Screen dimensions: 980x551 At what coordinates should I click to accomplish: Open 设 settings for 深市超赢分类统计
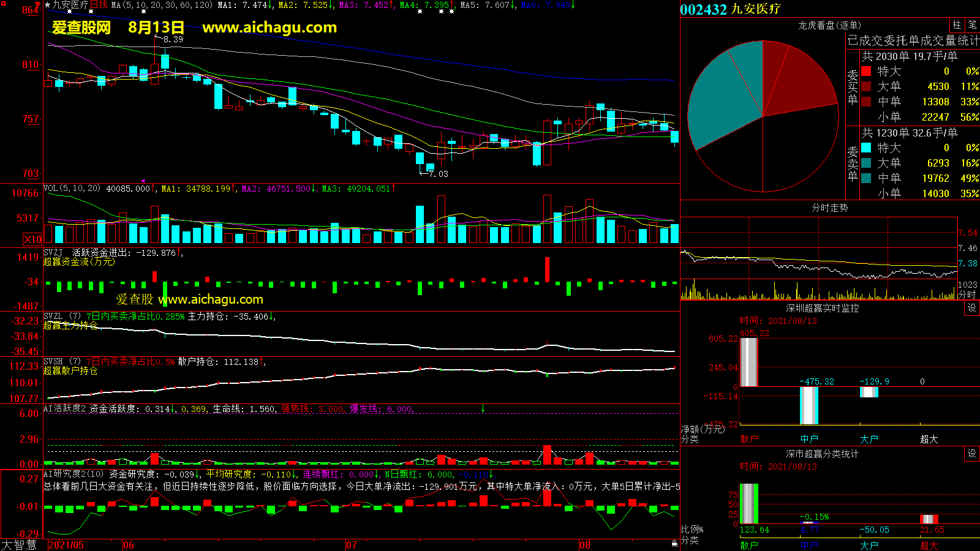(x=971, y=454)
